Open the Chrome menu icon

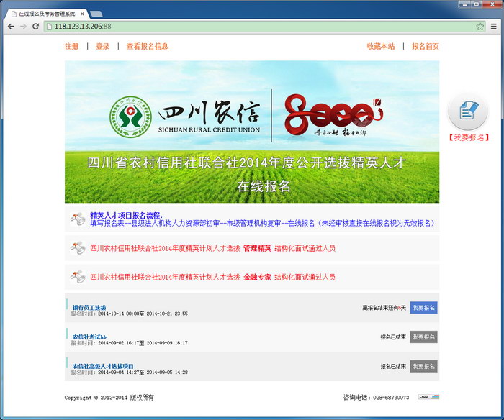[x=494, y=27]
